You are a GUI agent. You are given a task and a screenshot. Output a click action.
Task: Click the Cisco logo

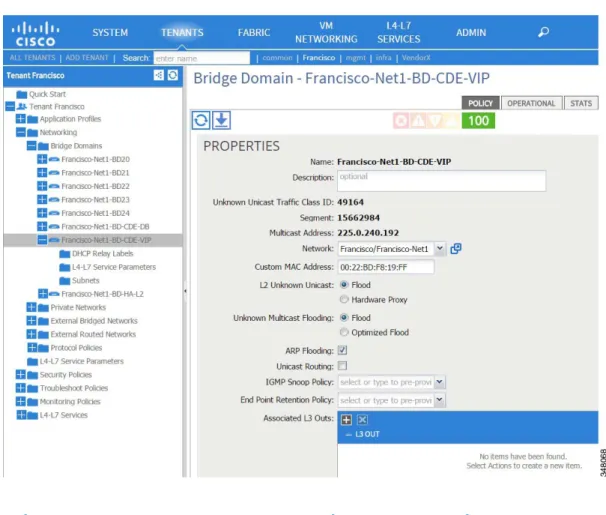coord(35,34)
